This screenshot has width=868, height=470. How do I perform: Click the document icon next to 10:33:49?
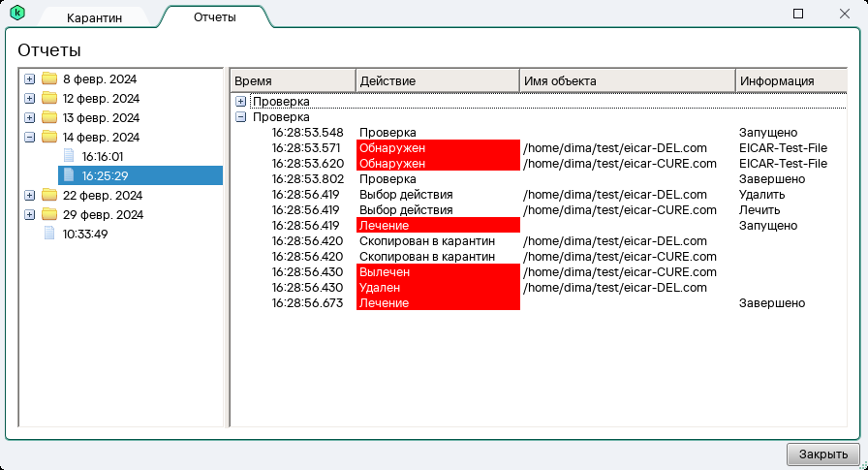click(49, 234)
